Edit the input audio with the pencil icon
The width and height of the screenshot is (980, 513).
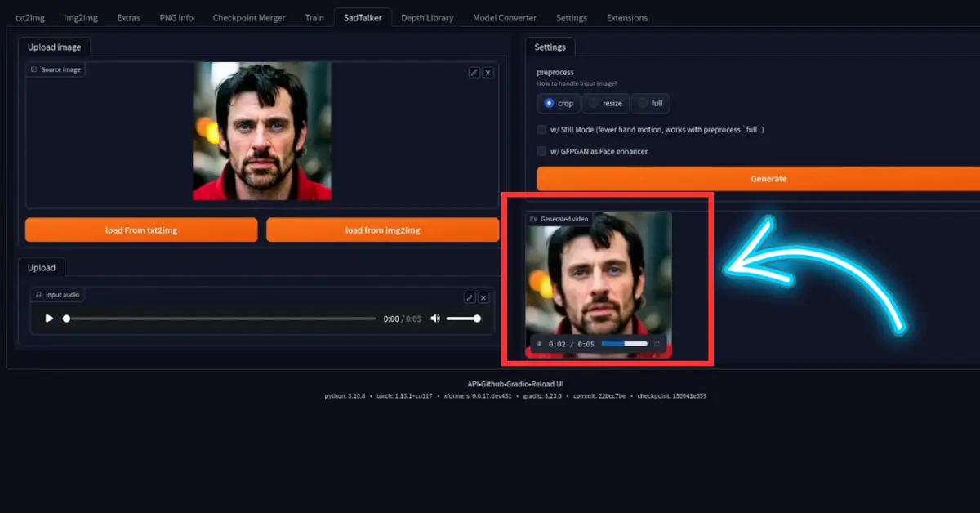(x=470, y=297)
